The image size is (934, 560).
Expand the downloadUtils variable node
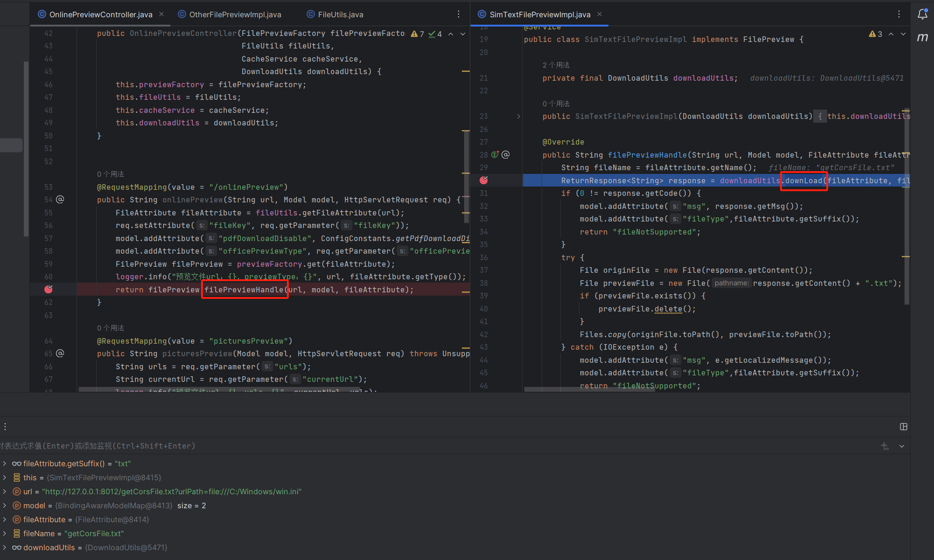pyautogui.click(x=5, y=547)
